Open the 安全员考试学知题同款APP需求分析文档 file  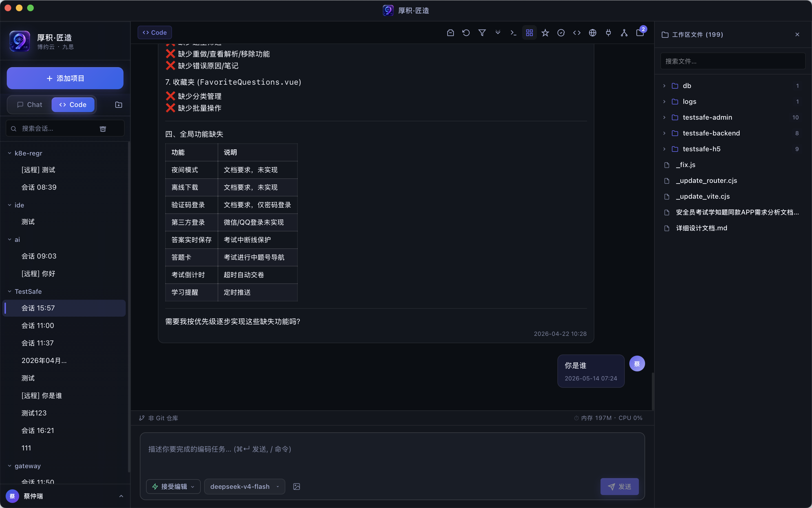point(732,212)
